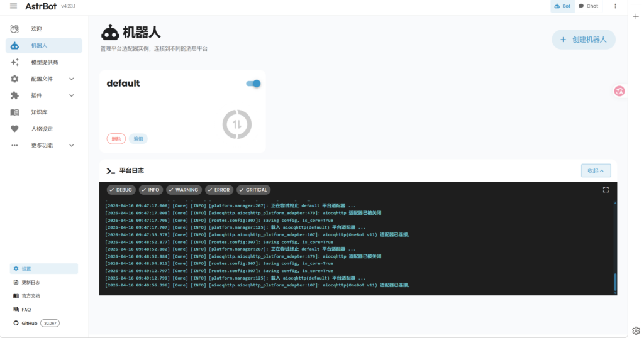Collapse the platform log with 收起

596,170
